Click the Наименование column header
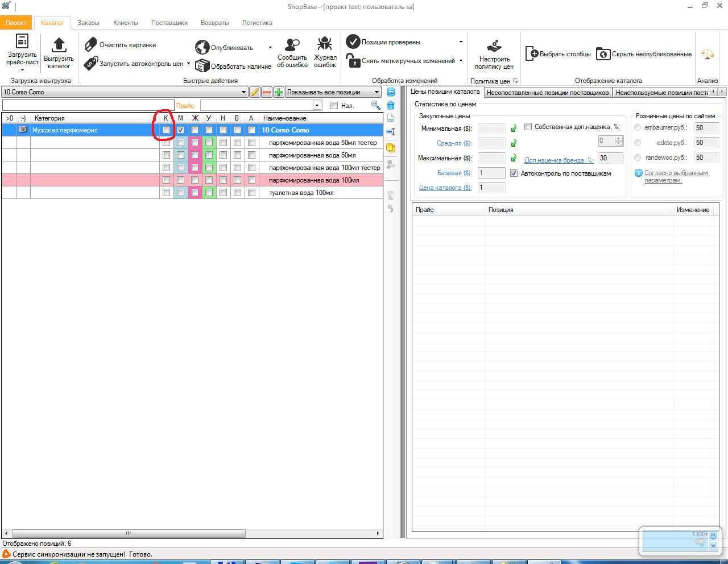The height and width of the screenshot is (564, 728). (321, 118)
